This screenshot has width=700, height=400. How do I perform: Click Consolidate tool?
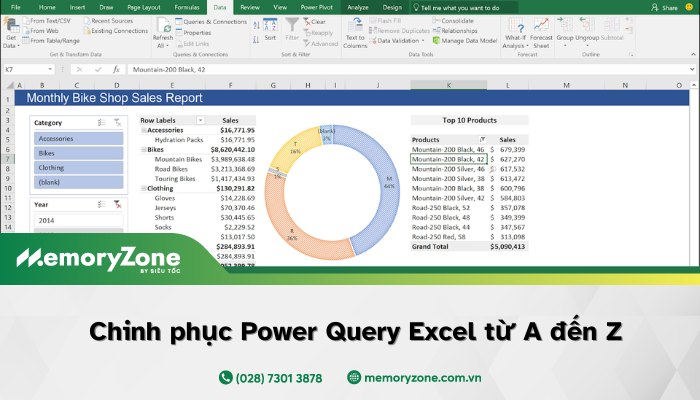453,21
